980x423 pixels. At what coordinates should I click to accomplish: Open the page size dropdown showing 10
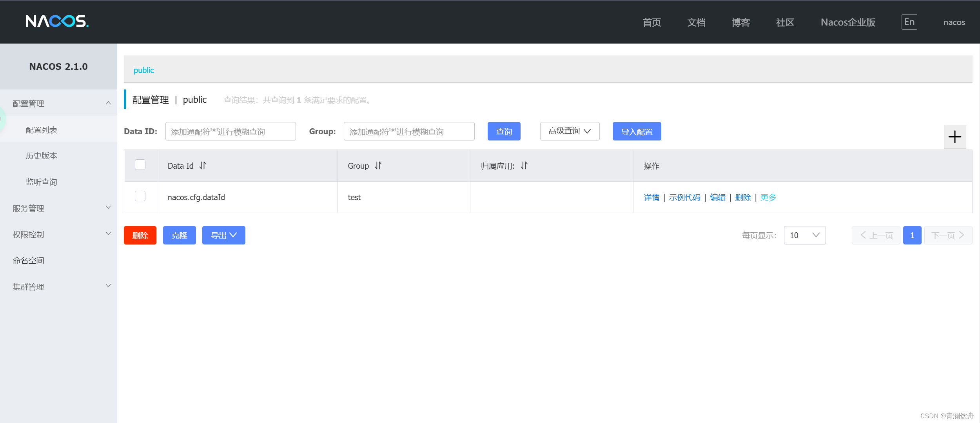[804, 235]
